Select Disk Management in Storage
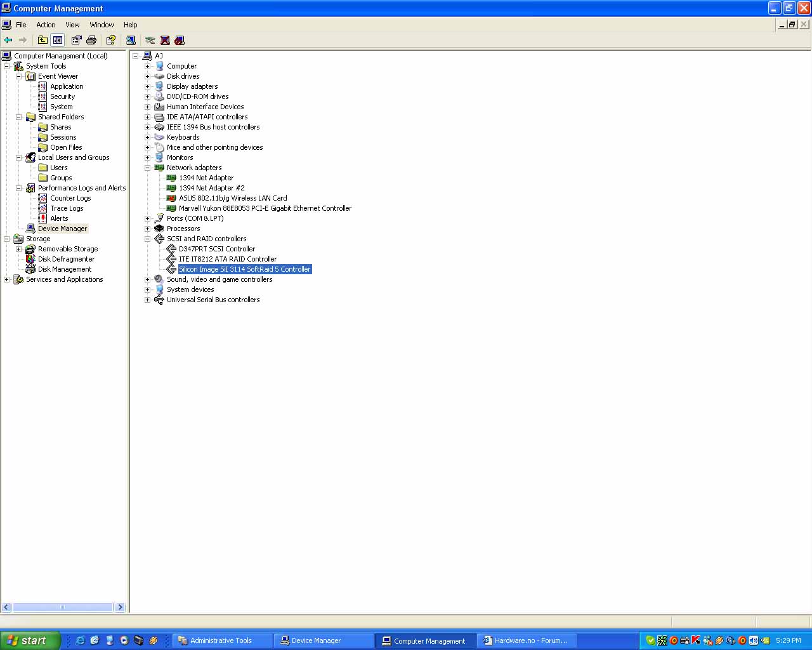 click(65, 269)
